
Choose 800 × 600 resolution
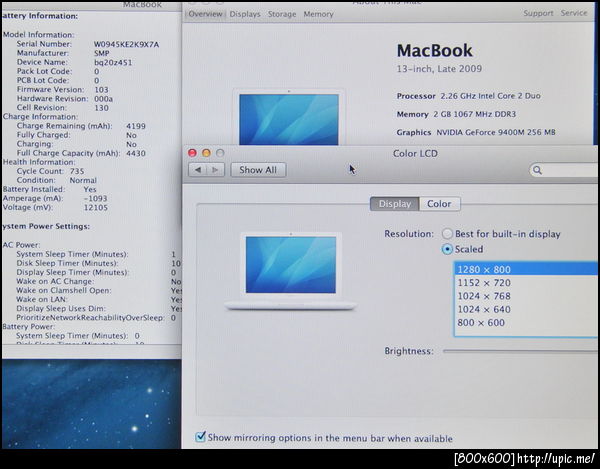pyautogui.click(x=526, y=322)
